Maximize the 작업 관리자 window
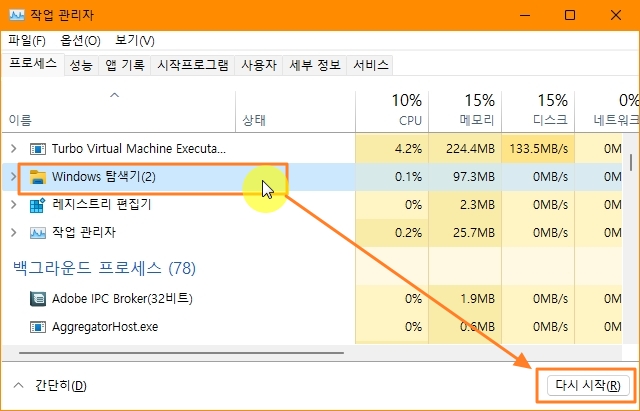 pos(570,16)
